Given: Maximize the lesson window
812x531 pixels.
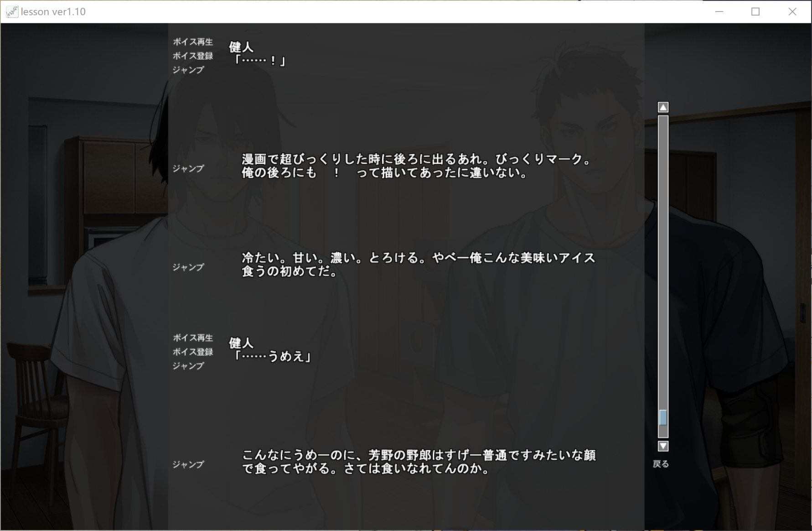Looking at the screenshot, I should 755,12.
